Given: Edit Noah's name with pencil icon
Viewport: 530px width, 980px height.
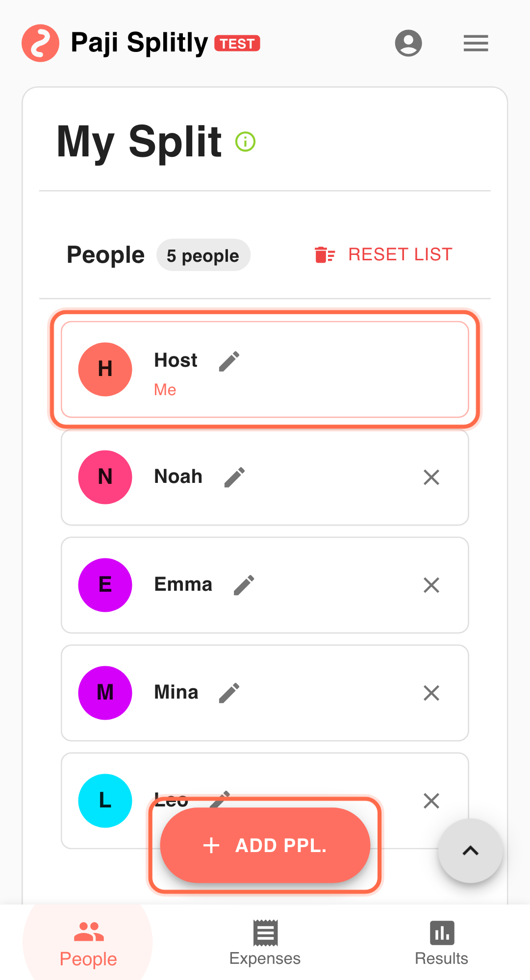Looking at the screenshot, I should [234, 477].
